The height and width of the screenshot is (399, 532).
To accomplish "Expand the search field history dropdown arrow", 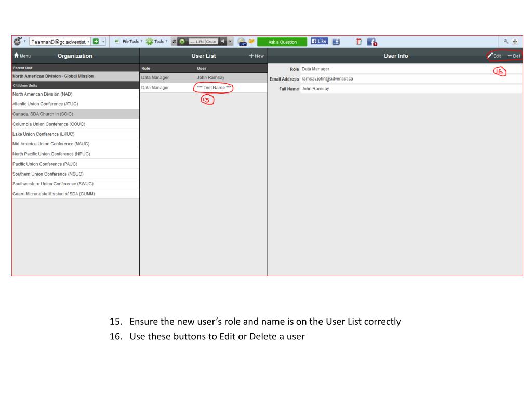I will (x=88, y=42).
